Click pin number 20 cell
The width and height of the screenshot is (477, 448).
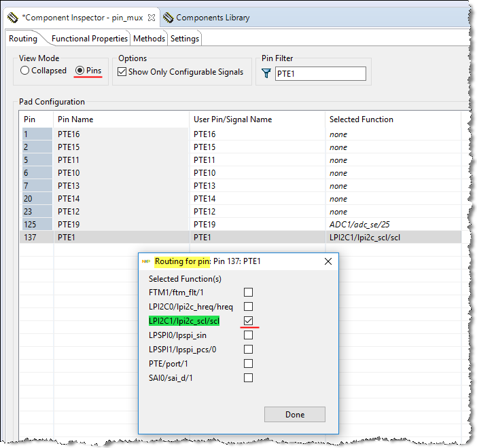pos(37,199)
